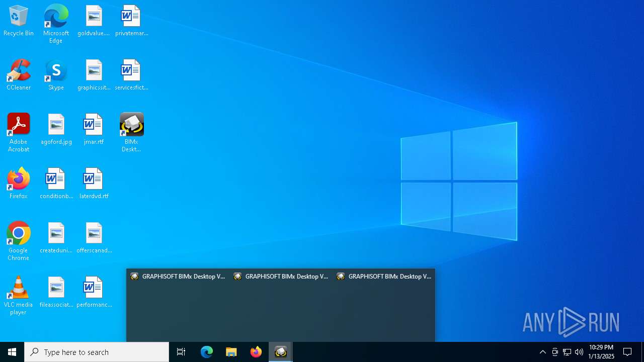Click the Type here to search box
This screenshot has width=644, height=362.
(97, 352)
